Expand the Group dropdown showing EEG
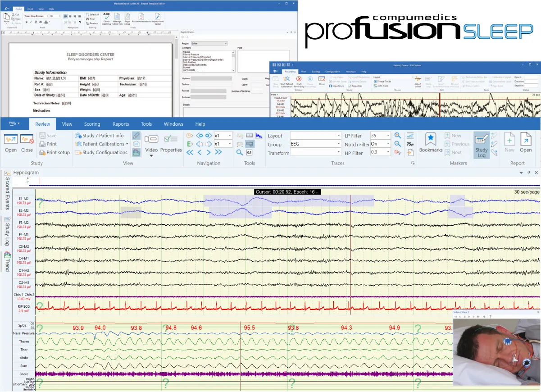The width and height of the screenshot is (541, 392). point(339,144)
